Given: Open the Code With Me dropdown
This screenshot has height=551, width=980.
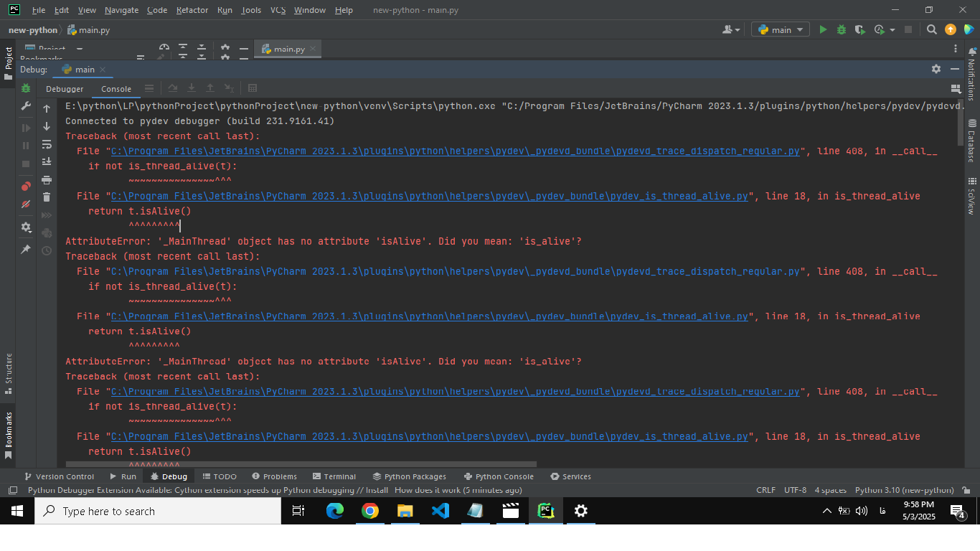Looking at the screenshot, I should [x=732, y=29].
